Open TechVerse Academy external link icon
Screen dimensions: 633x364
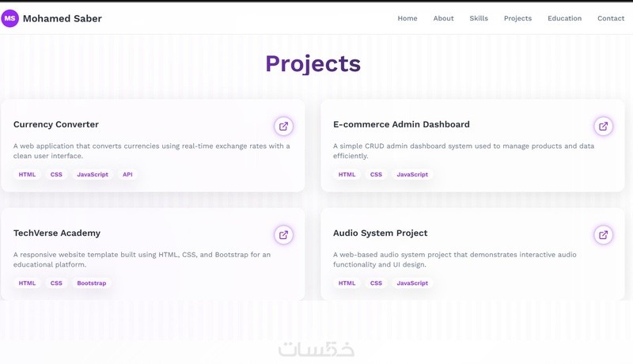pos(284,235)
